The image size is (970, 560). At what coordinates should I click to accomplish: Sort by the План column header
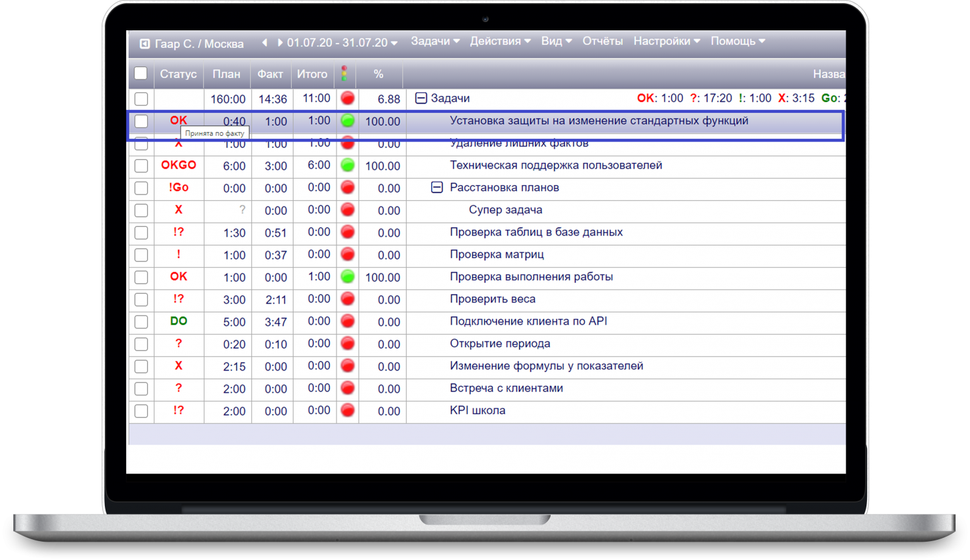pyautogui.click(x=226, y=74)
